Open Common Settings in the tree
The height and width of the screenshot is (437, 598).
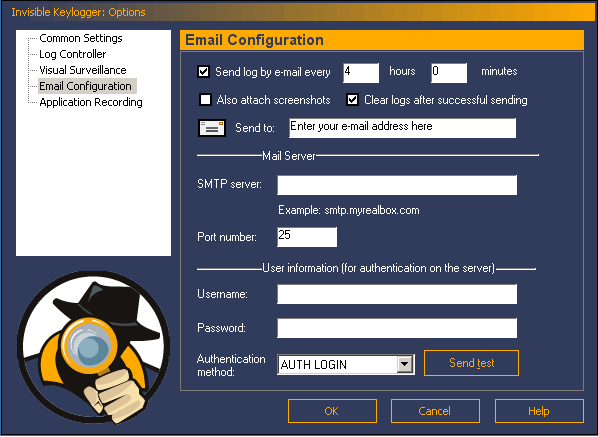(81, 38)
